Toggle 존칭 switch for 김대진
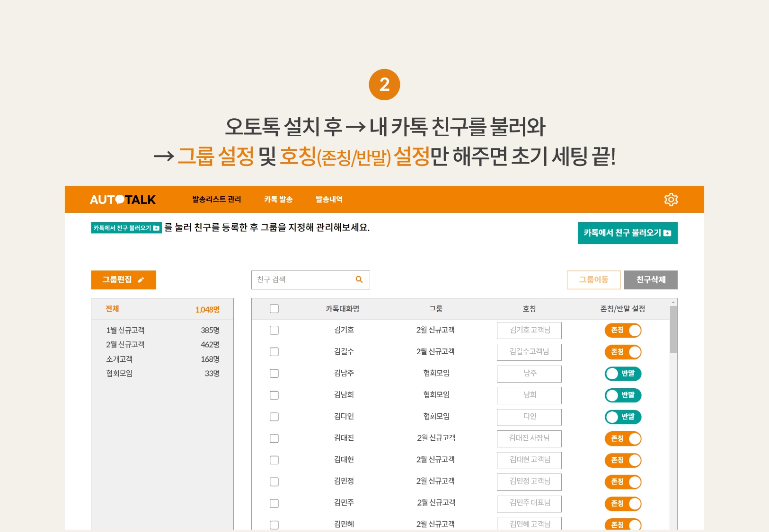Screen dimensions: 769x532 click(623, 438)
